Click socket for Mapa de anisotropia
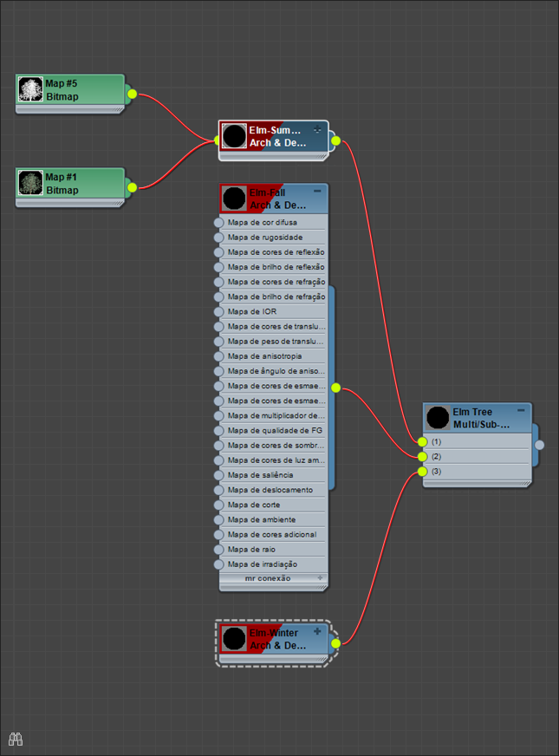This screenshot has width=559, height=756. [x=218, y=356]
